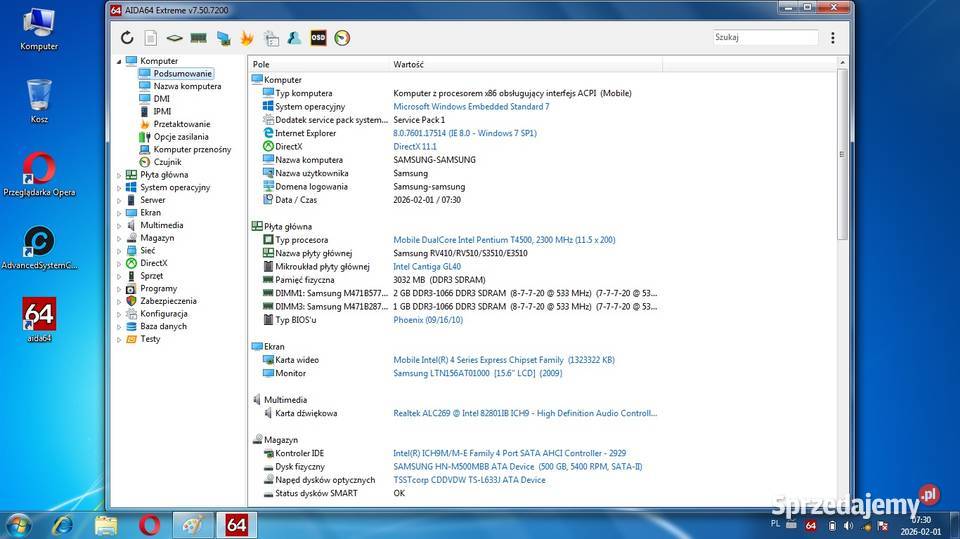This screenshot has width=960, height=539.
Task: Expand the System operacyjny tree node
Action: point(119,187)
